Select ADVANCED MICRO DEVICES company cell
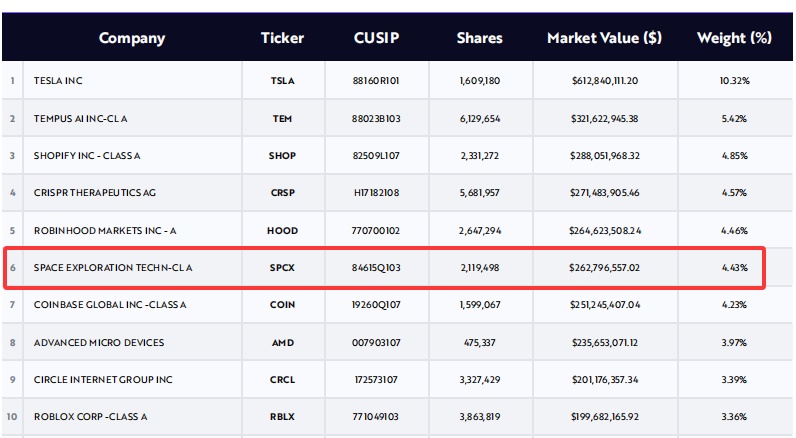 132,343
